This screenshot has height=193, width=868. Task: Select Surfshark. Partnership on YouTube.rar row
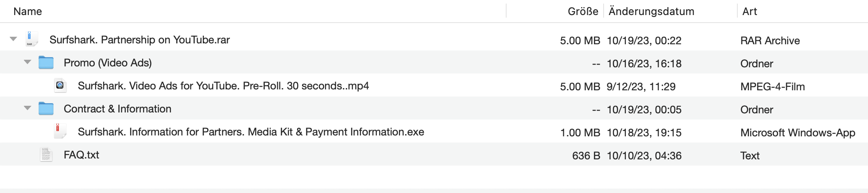[x=139, y=40]
